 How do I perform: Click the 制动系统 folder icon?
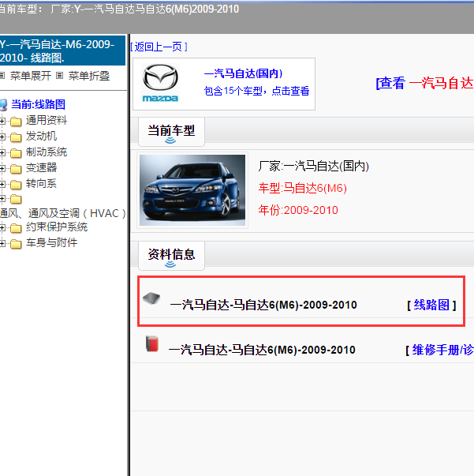tap(16, 152)
